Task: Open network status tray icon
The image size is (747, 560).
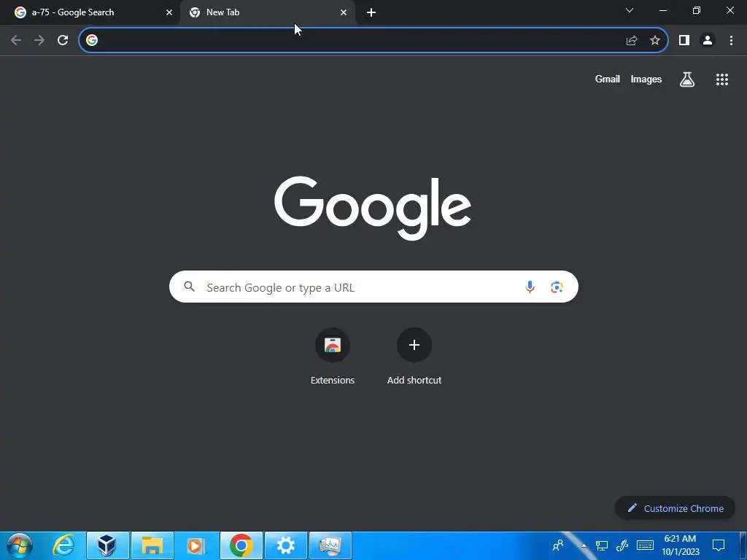Action: point(602,545)
